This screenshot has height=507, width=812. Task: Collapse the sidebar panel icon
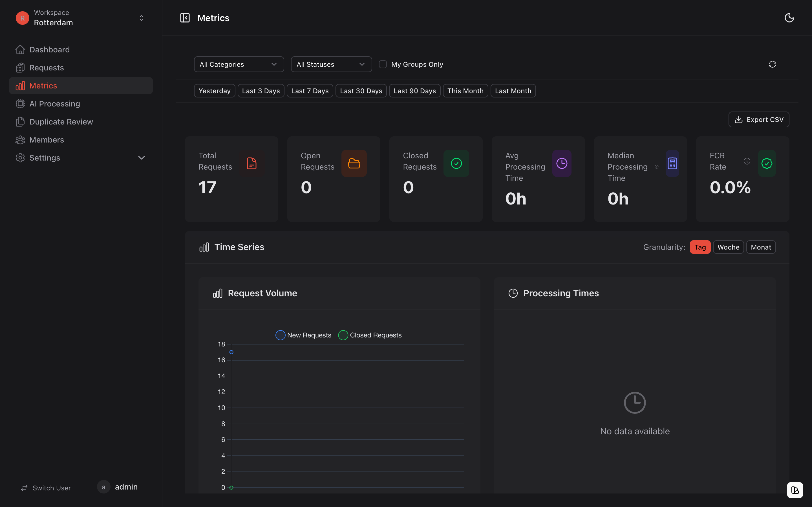tap(185, 18)
